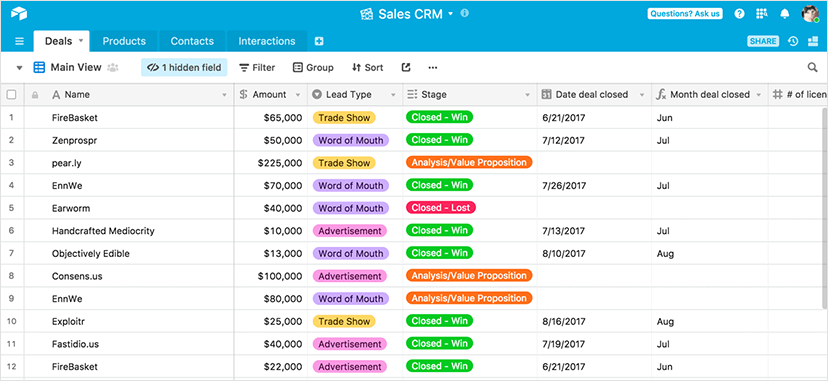Click the Sales CRM info icon
The image size is (828, 381).
(464, 13)
